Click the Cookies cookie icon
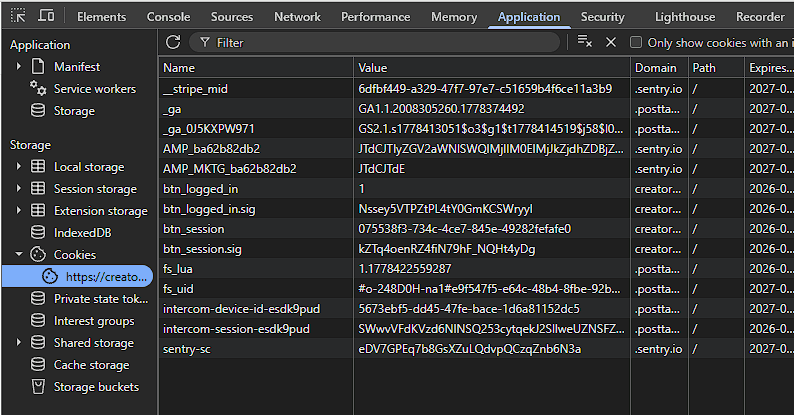The height and width of the screenshot is (415, 794). [x=38, y=254]
